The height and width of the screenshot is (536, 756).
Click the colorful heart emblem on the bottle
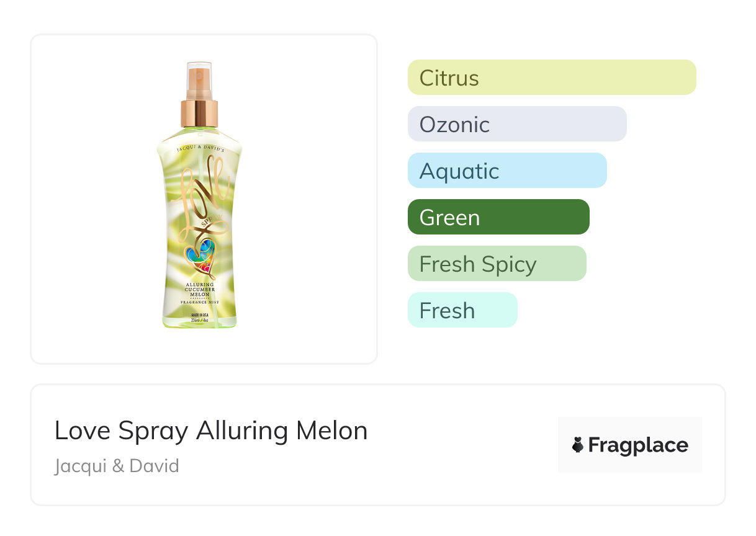200,256
